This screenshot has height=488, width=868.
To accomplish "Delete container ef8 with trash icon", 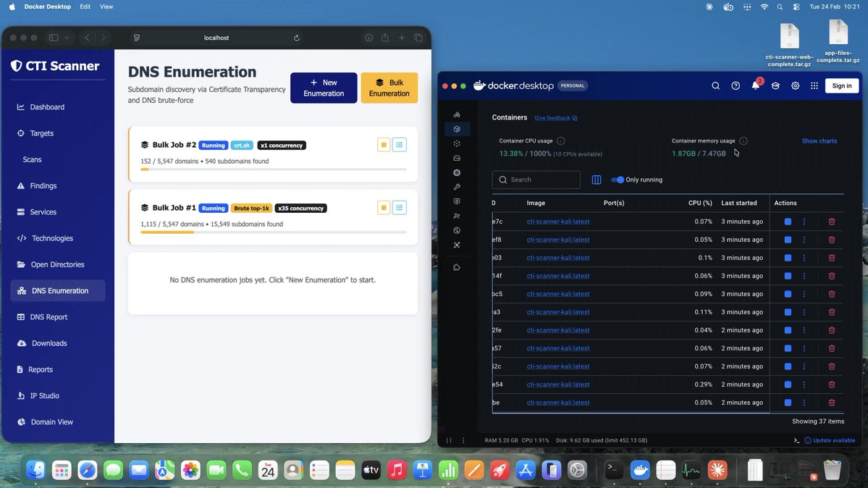I will pos(832,240).
